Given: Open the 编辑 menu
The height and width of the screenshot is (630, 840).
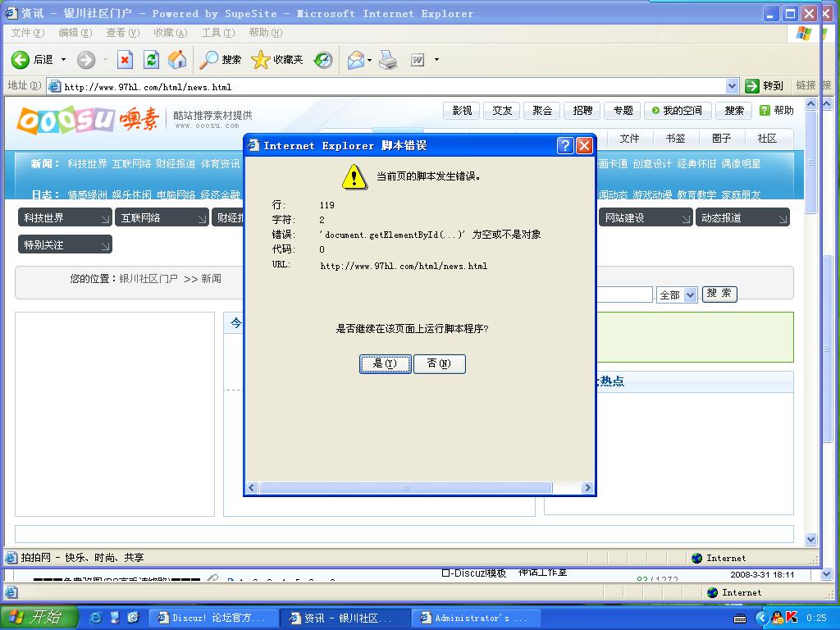Looking at the screenshot, I should click(75, 33).
